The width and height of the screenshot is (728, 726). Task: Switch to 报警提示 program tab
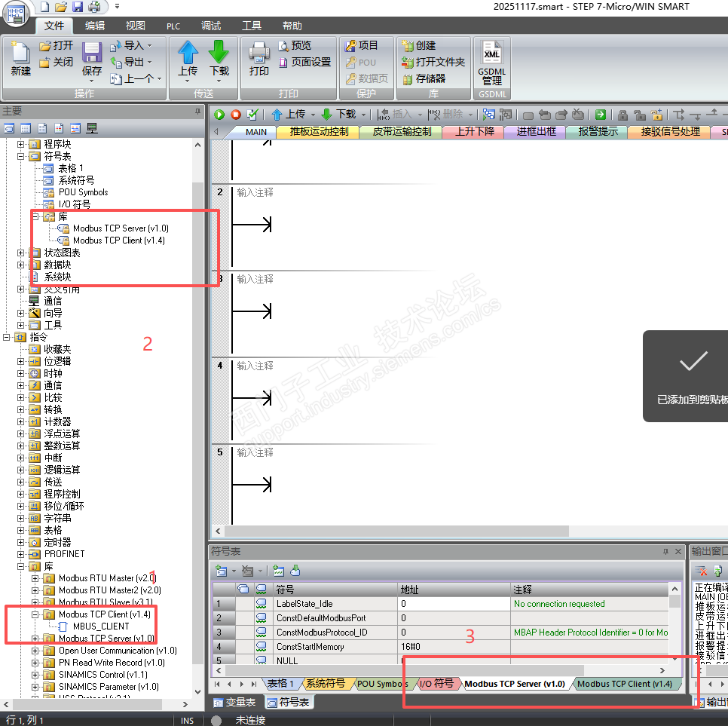coord(598,132)
